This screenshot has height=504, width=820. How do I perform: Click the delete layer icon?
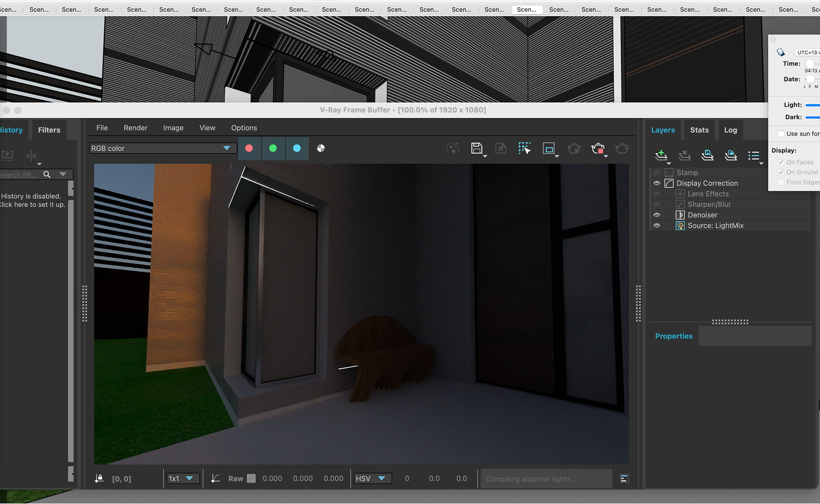pos(684,155)
